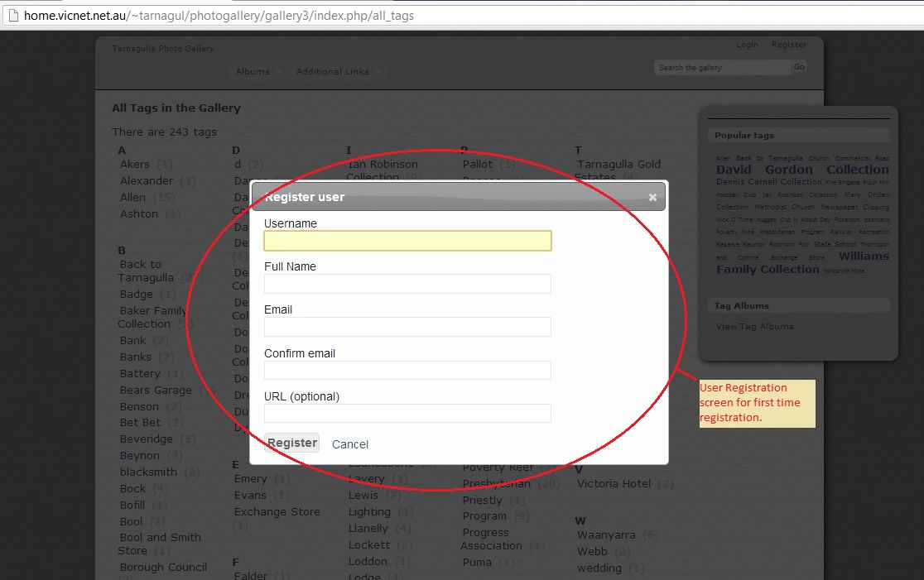Screen dimensions: 924x580
Task: Open the Allen tag
Action: [x=132, y=197]
